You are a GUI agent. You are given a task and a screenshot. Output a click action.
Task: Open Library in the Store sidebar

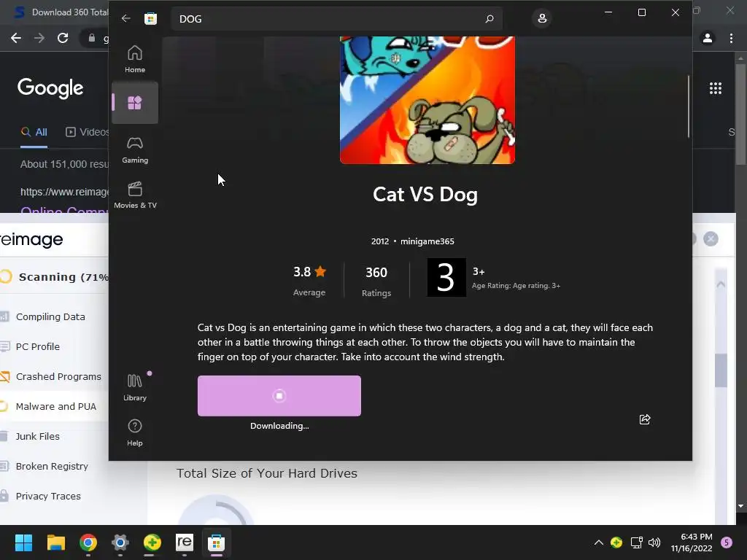(135, 388)
